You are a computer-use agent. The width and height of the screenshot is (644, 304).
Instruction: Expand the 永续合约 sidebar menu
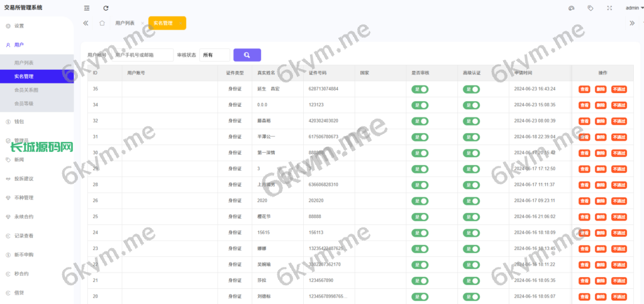point(37,217)
